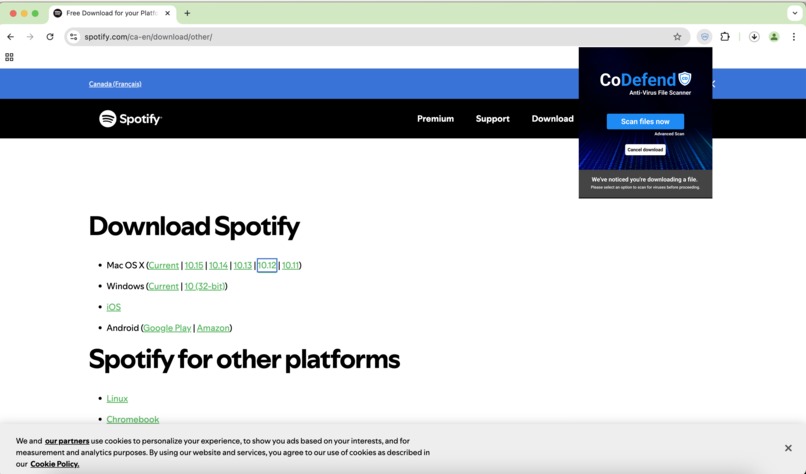Image resolution: width=806 pixels, height=474 pixels.
Task: Click Mac OS X 10.15 download link
Action: [x=194, y=265]
